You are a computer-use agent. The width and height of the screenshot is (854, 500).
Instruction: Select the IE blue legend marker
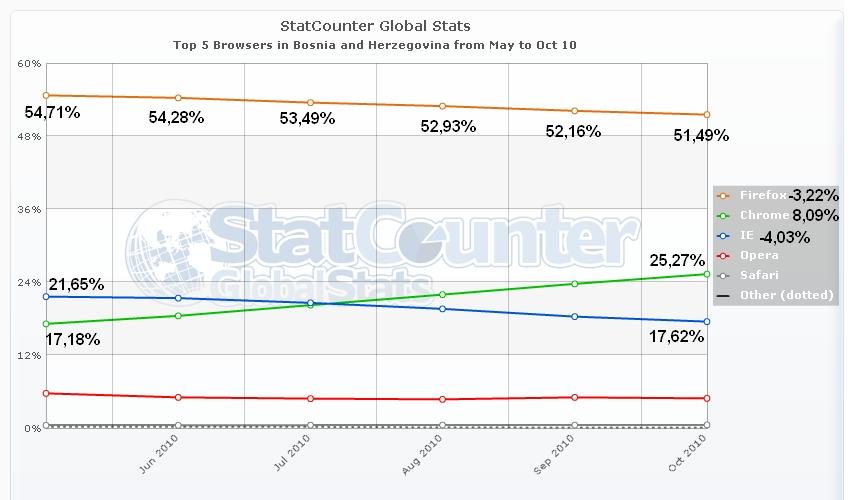pyautogui.click(x=723, y=236)
